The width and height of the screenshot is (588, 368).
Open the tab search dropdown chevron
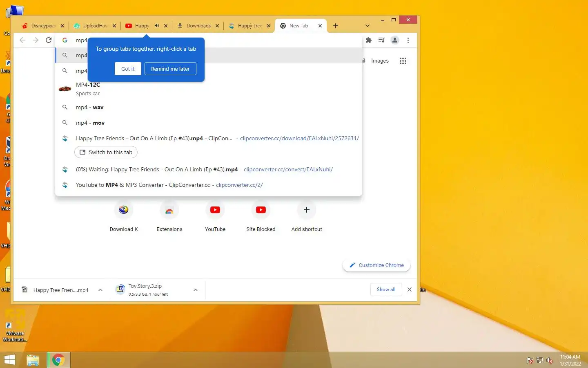click(x=367, y=26)
